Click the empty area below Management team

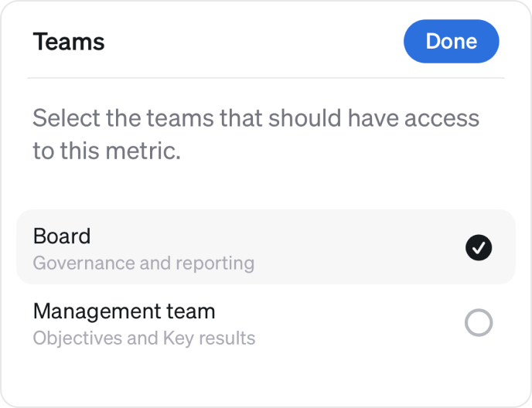click(x=266, y=382)
